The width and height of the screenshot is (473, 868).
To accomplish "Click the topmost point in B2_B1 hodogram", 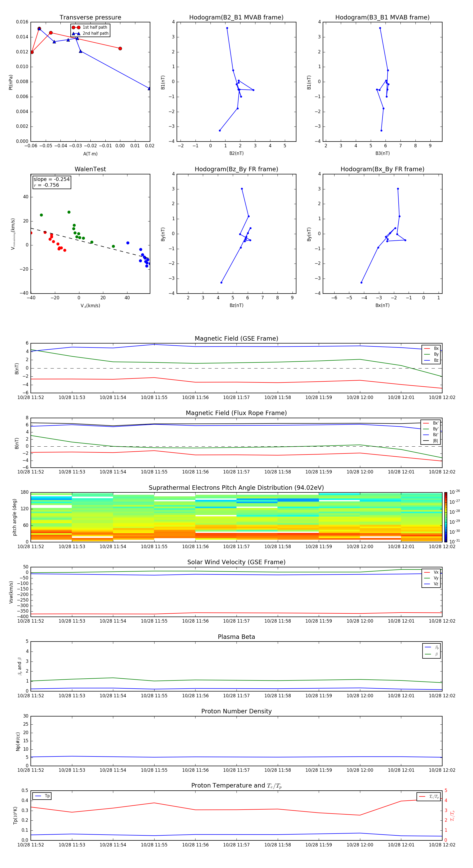I will pyautogui.click(x=227, y=28).
